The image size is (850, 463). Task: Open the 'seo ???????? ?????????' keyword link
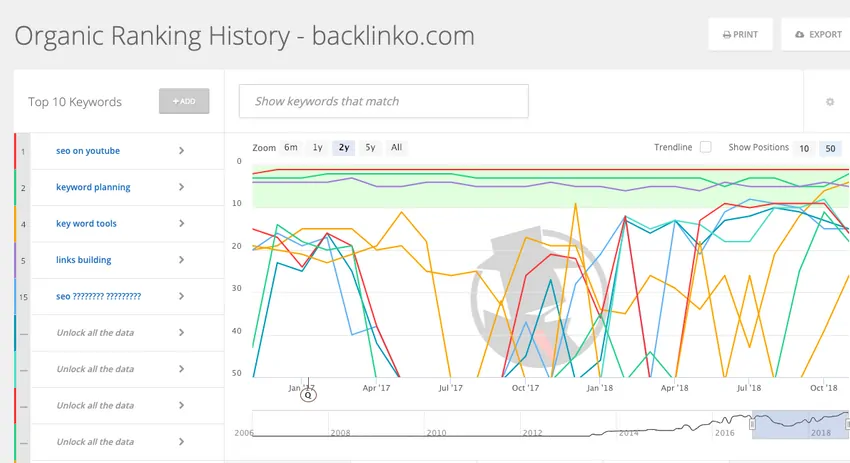coord(98,296)
